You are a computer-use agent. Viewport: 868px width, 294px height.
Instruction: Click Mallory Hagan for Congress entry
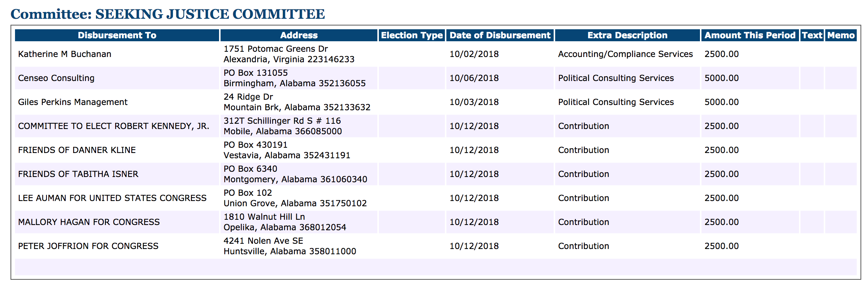[89, 222]
